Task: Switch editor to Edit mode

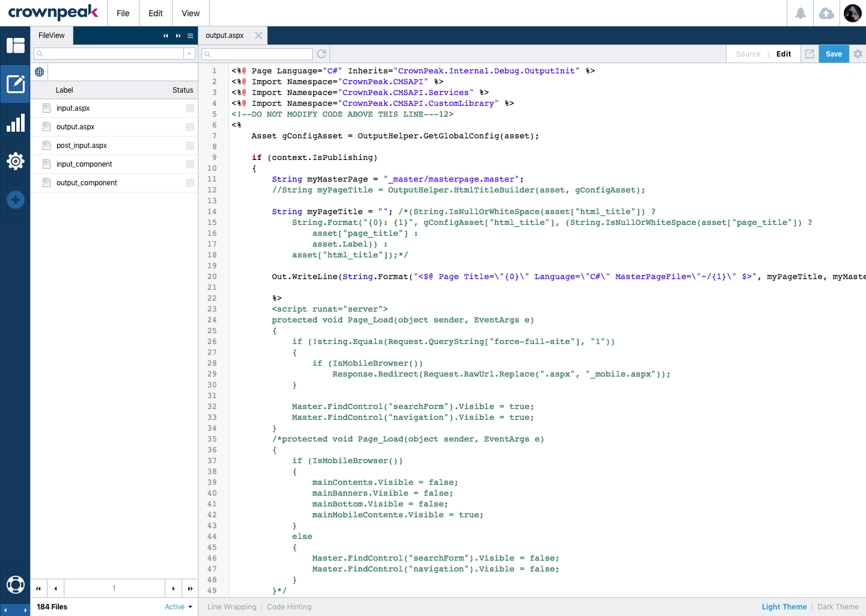Action: tap(784, 54)
